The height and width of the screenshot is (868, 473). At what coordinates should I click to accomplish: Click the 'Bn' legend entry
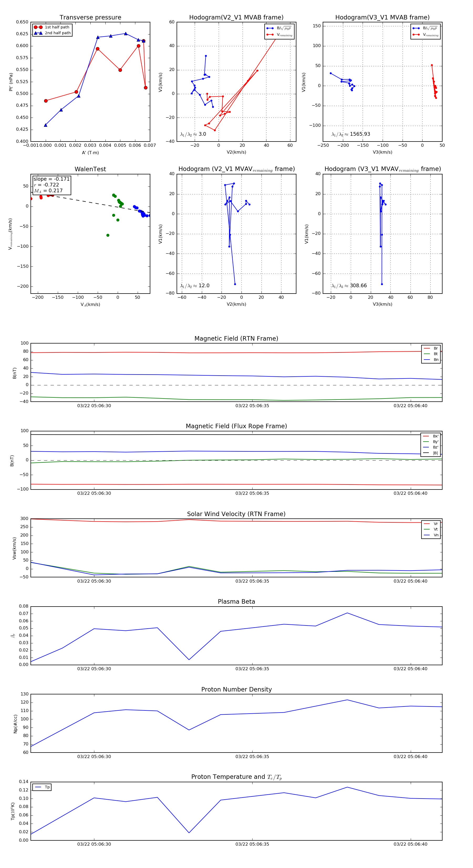[x=431, y=360]
